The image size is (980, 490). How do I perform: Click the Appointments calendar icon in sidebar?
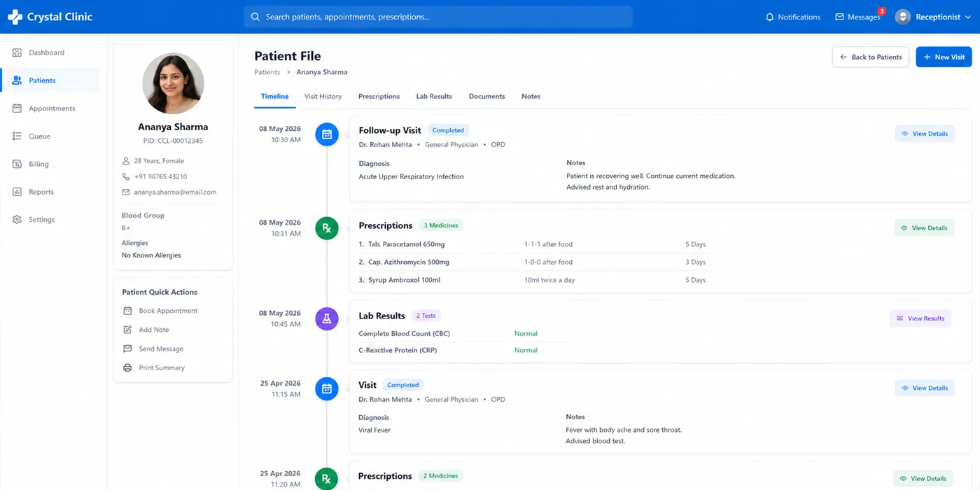17,108
